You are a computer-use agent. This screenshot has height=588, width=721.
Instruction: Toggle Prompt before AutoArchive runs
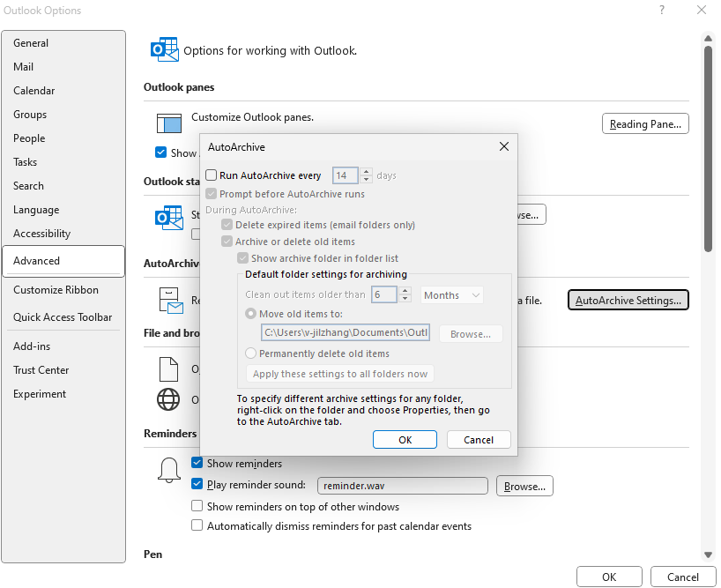pyautogui.click(x=211, y=194)
